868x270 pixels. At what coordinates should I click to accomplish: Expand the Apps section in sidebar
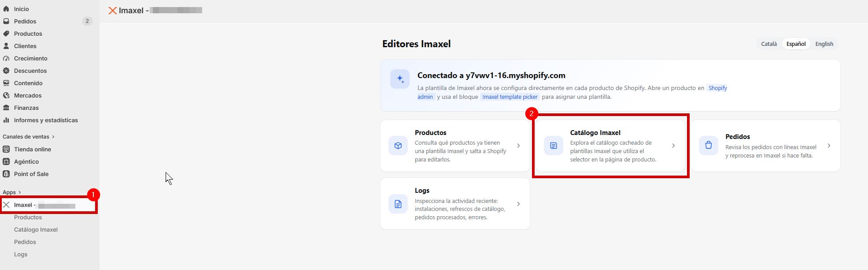(x=12, y=192)
